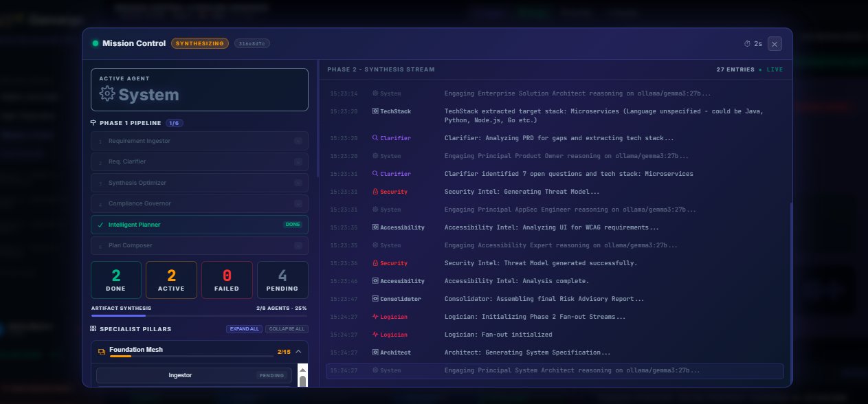This screenshot has width=868, height=404.
Task: Click the Security lock icon at 15:23:31
Action: pos(375,192)
